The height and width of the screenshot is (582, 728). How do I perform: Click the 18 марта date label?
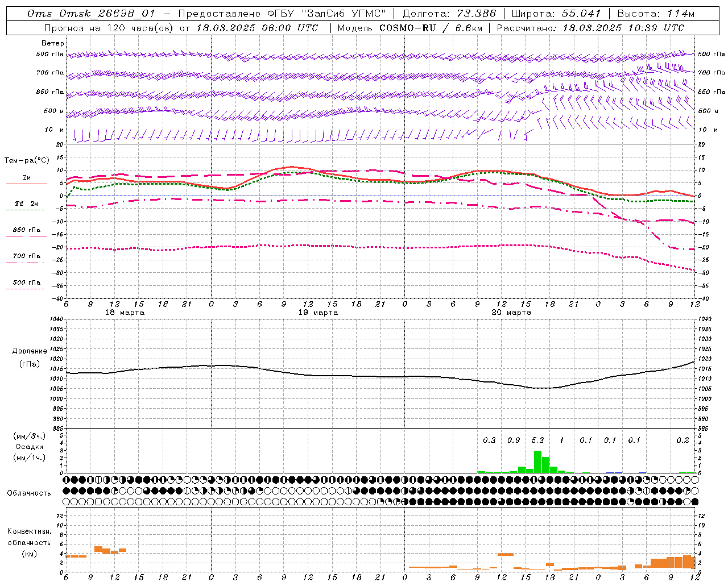(x=125, y=313)
